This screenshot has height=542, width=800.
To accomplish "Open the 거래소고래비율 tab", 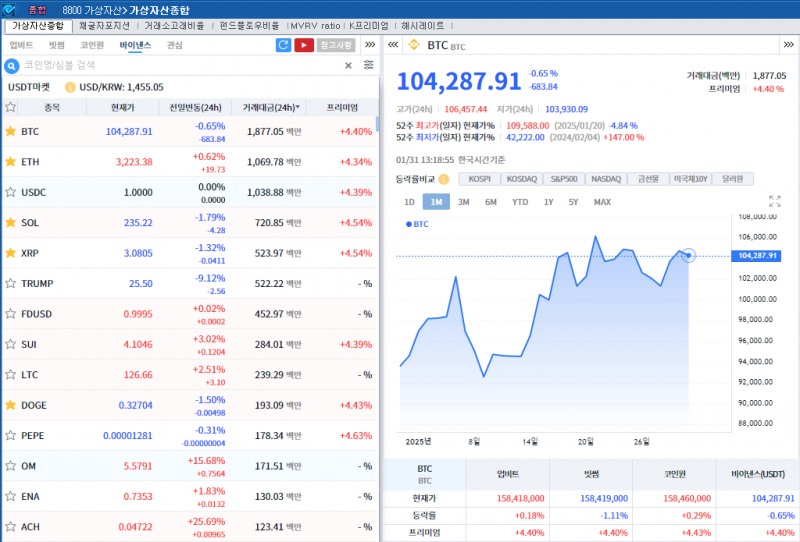I will [174, 26].
